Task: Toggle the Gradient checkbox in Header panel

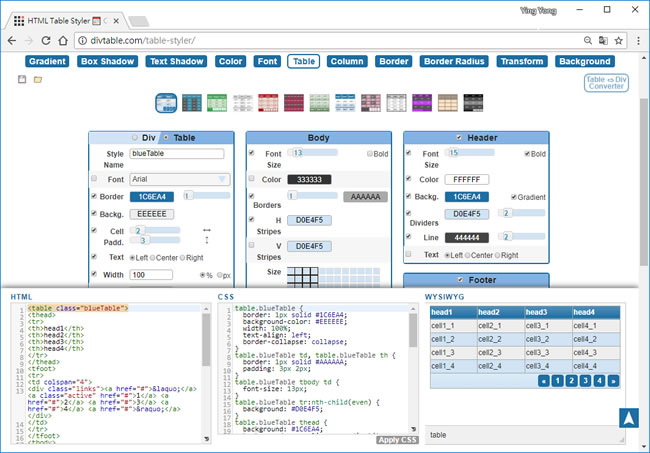Action: click(514, 197)
